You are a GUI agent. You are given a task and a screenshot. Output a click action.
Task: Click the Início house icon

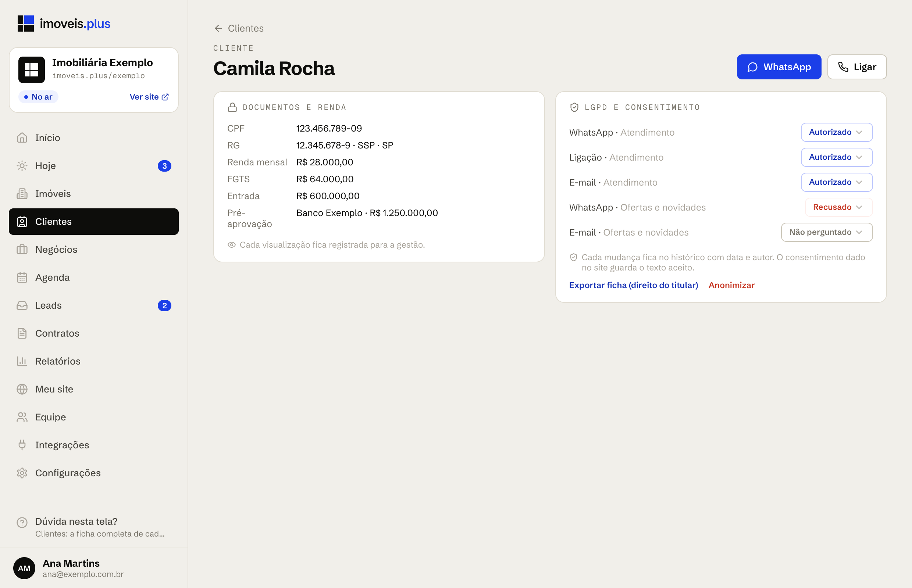(x=22, y=138)
